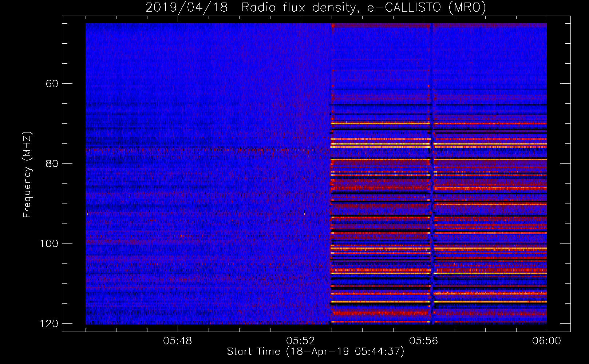589x364 pixels.
Task: Click the 80 frequency tick label
Action: pos(52,163)
